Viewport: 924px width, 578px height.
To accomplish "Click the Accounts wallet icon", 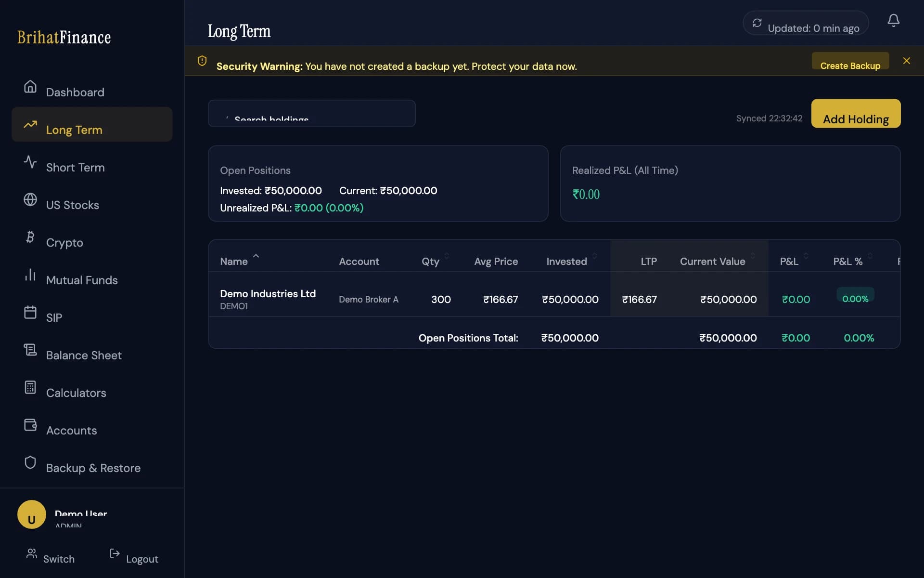I will tap(30, 425).
